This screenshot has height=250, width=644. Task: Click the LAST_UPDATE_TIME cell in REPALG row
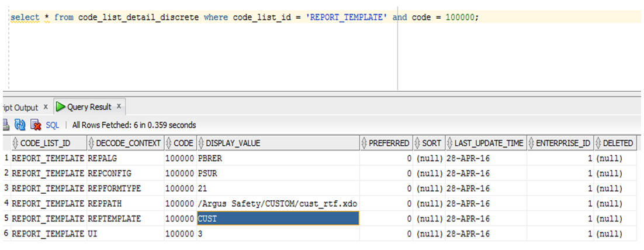tap(486, 158)
